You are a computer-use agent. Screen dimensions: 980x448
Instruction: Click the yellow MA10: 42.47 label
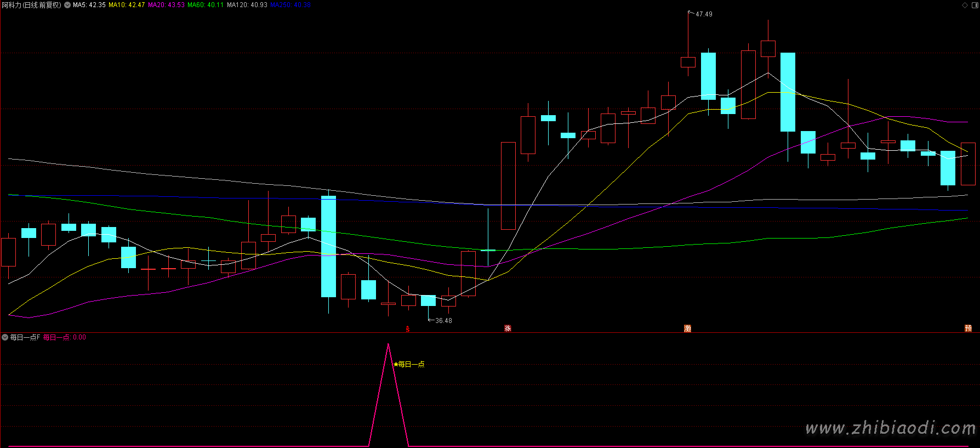click(127, 5)
